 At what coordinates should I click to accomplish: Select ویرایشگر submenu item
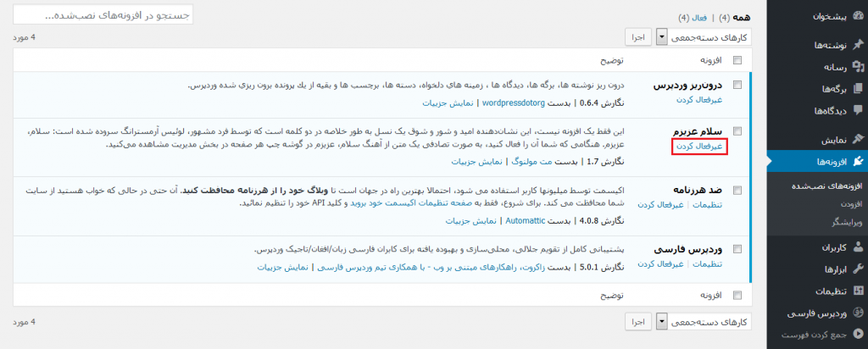point(845,221)
